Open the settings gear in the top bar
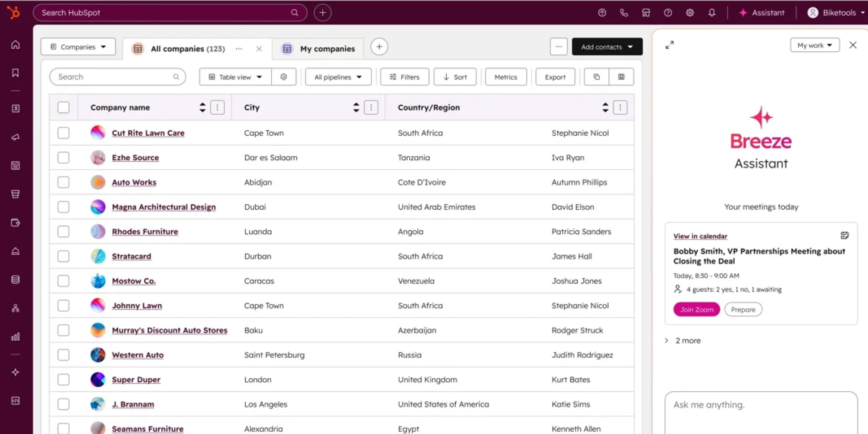 (x=690, y=13)
